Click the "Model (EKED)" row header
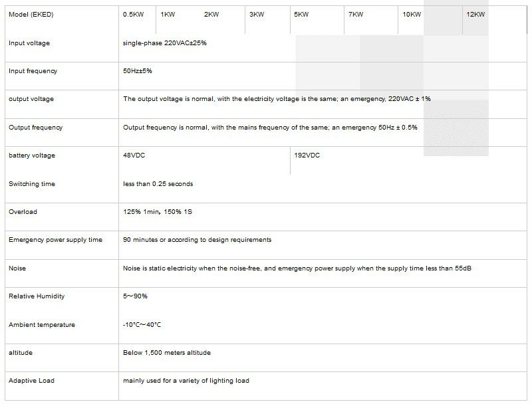Viewport: 532px width, 406px height. [x=29, y=15]
